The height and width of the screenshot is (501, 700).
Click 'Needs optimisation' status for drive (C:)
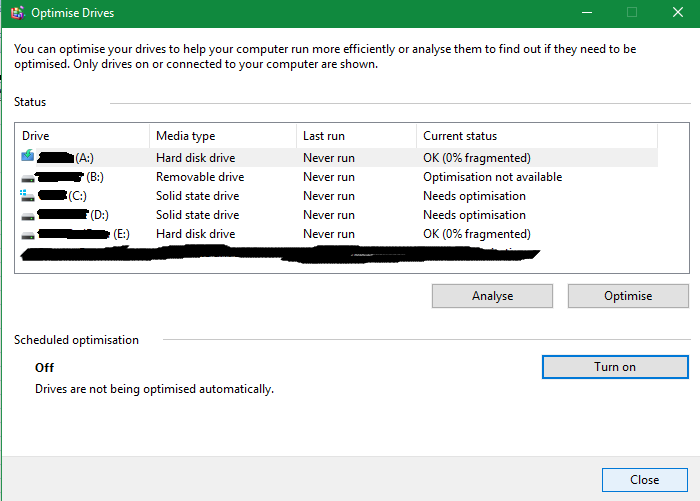474,196
